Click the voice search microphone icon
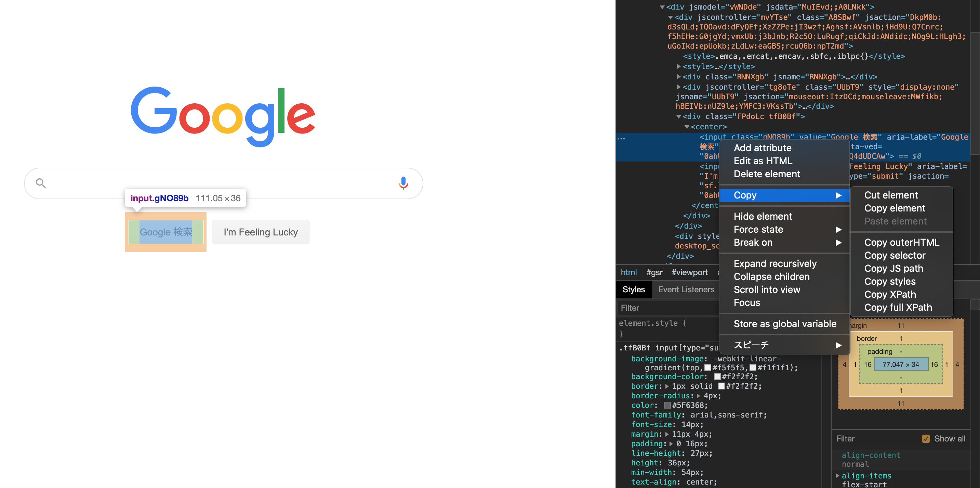This screenshot has height=488, width=980. [403, 183]
